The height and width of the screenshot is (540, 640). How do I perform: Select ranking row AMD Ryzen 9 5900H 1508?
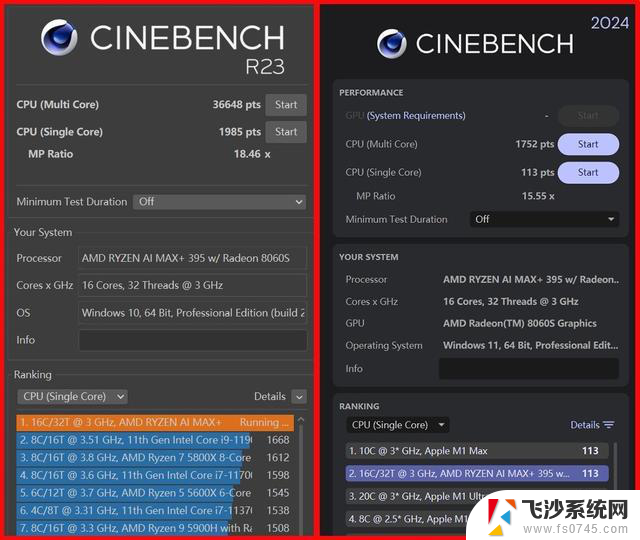point(155,528)
